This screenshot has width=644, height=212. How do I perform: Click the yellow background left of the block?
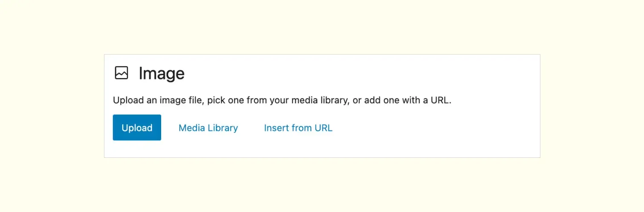[x=51, y=106]
